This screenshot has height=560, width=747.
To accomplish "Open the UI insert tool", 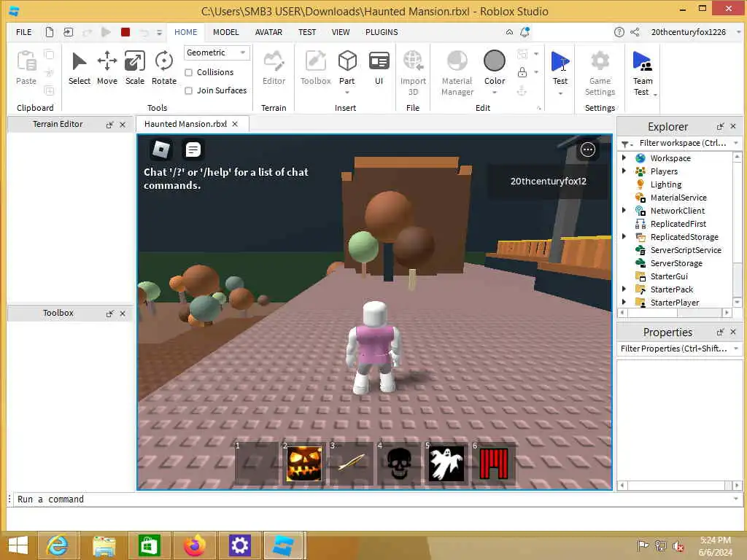I will [x=379, y=68].
